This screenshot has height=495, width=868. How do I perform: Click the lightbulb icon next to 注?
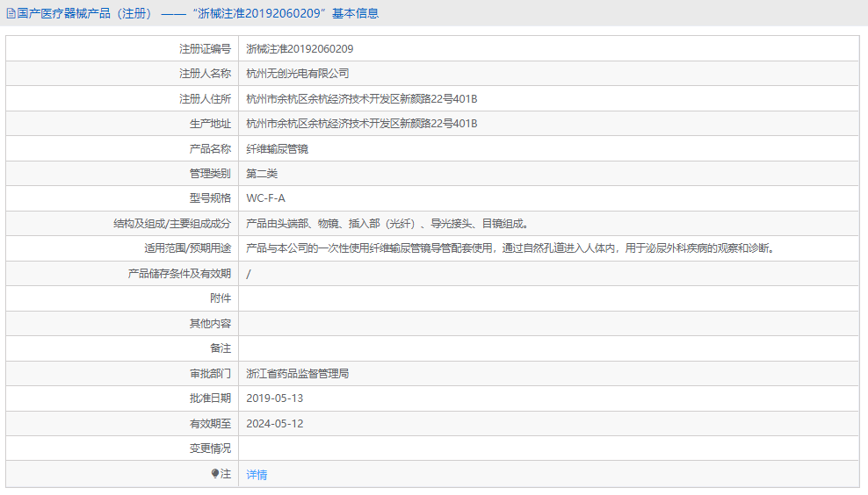point(214,473)
